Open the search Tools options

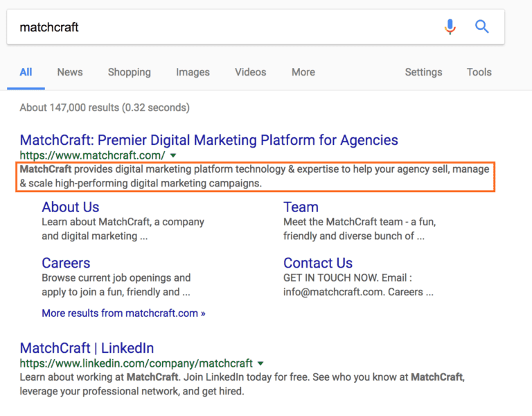click(479, 72)
